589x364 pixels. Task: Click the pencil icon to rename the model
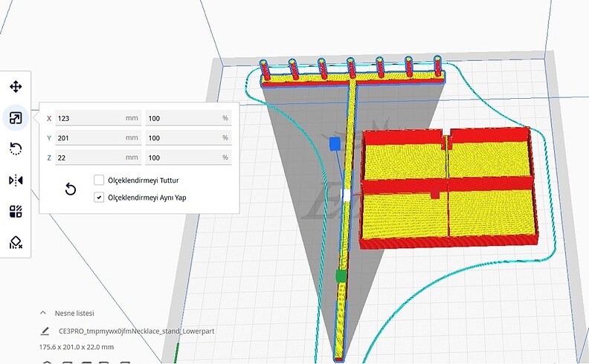tap(46, 331)
